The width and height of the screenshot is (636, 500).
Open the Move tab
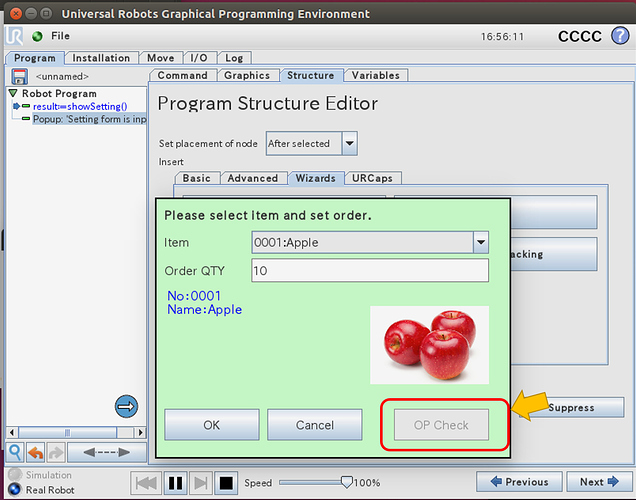(161, 58)
